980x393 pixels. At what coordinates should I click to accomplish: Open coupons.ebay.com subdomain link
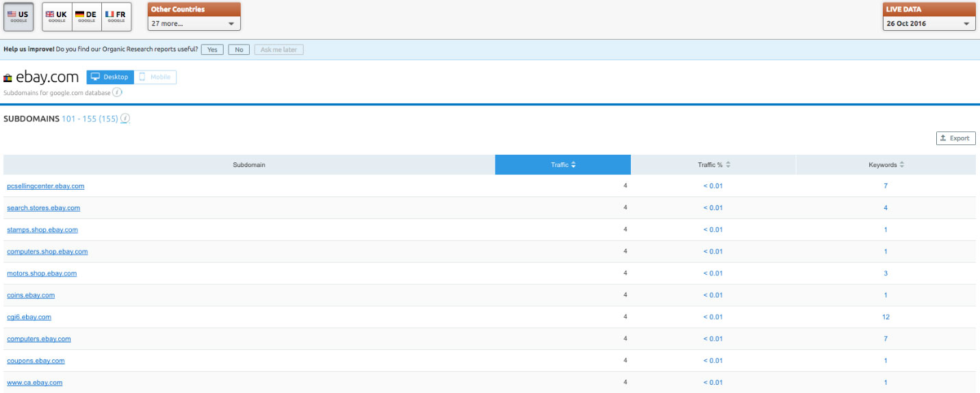pyautogui.click(x=36, y=361)
